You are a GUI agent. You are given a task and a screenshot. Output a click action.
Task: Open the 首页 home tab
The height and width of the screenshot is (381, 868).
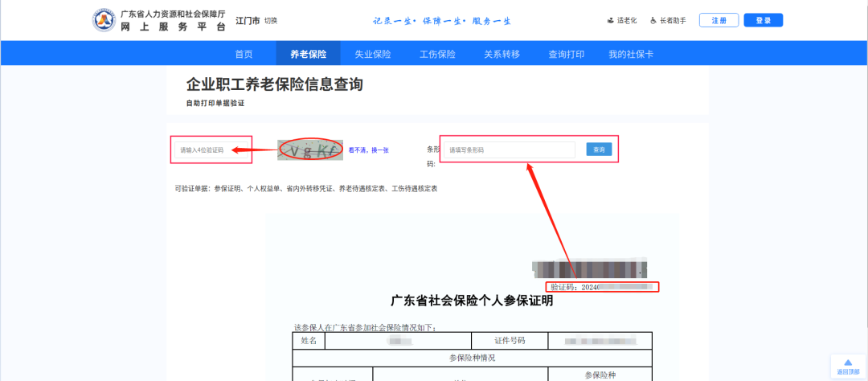pyautogui.click(x=244, y=54)
